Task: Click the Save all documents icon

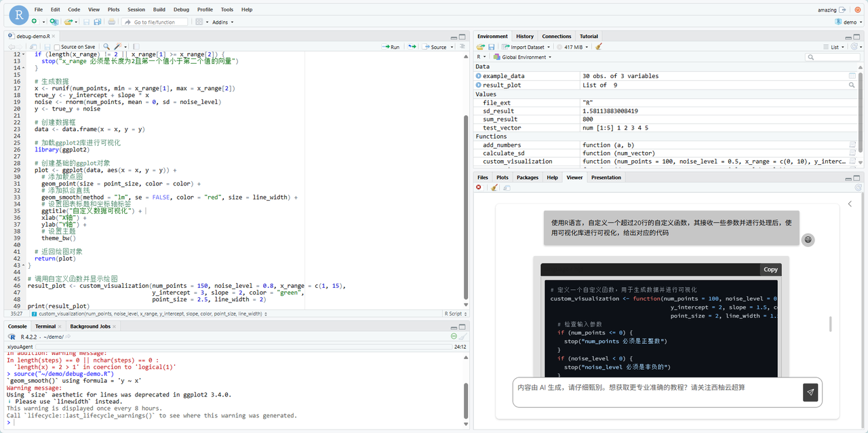Action: pyautogui.click(x=98, y=22)
